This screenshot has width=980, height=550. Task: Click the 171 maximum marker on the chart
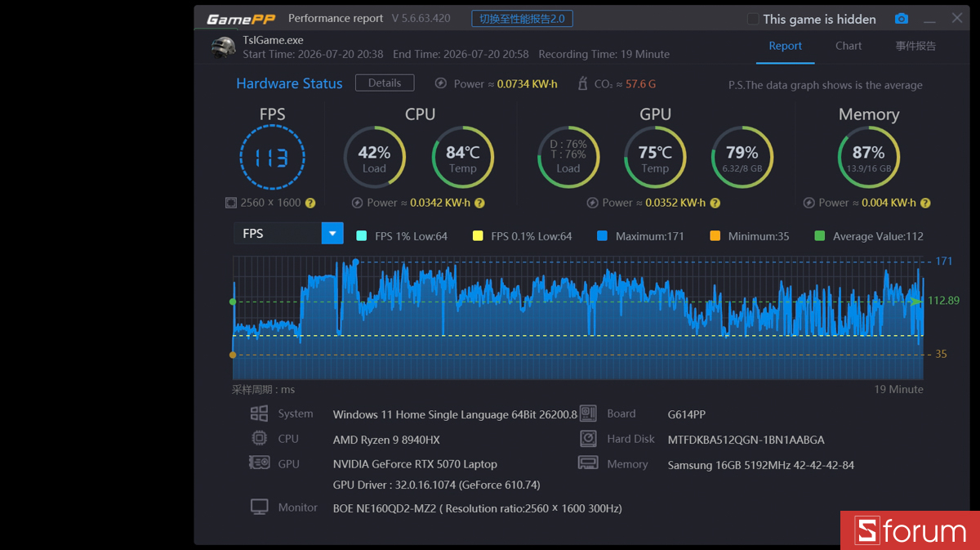click(944, 262)
